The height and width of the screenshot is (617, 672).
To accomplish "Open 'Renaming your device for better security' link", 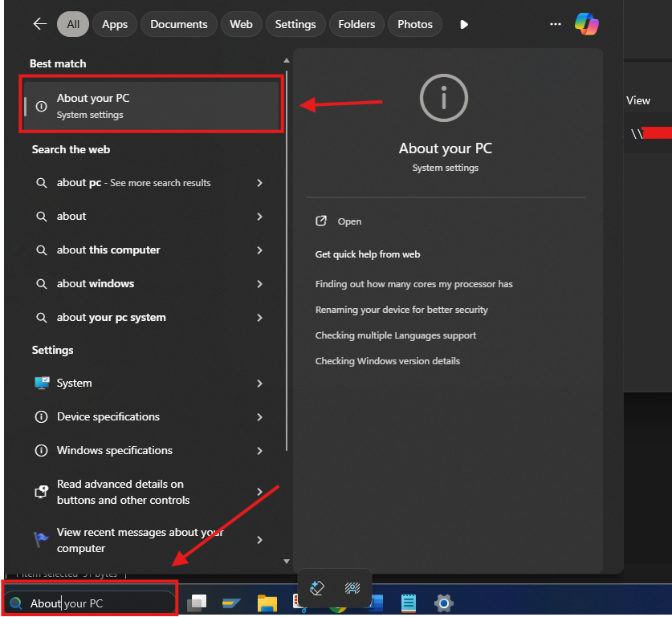I will 401,310.
